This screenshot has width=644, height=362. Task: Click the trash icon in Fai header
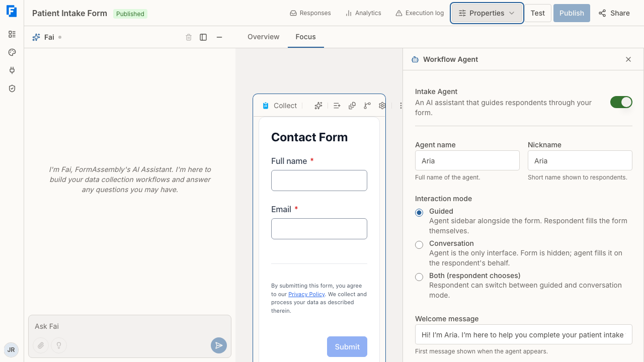pos(189,37)
